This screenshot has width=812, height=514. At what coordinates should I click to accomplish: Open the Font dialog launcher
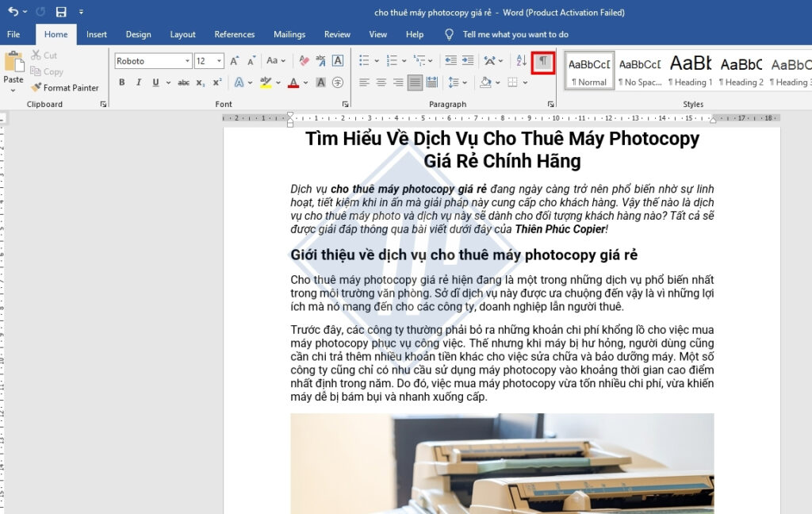point(345,104)
